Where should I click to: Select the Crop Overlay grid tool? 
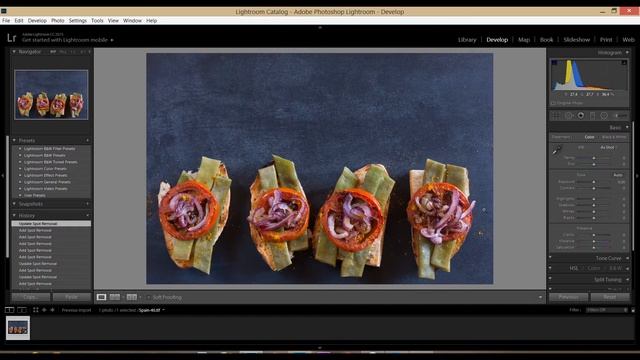(556, 116)
